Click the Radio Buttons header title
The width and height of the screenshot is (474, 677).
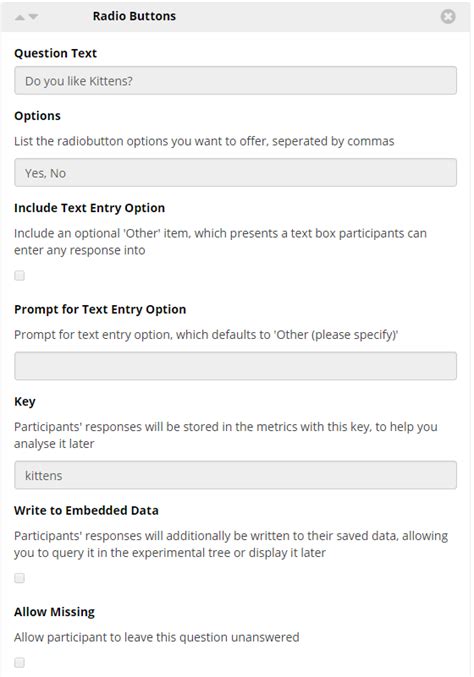pos(134,16)
